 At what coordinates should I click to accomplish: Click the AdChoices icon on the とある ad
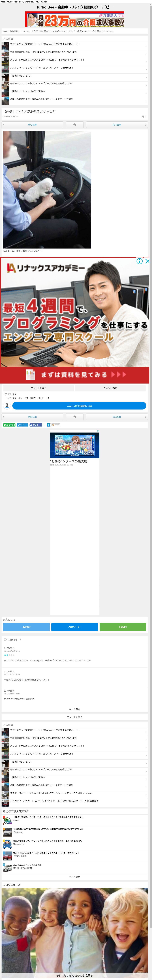tap(98, 431)
